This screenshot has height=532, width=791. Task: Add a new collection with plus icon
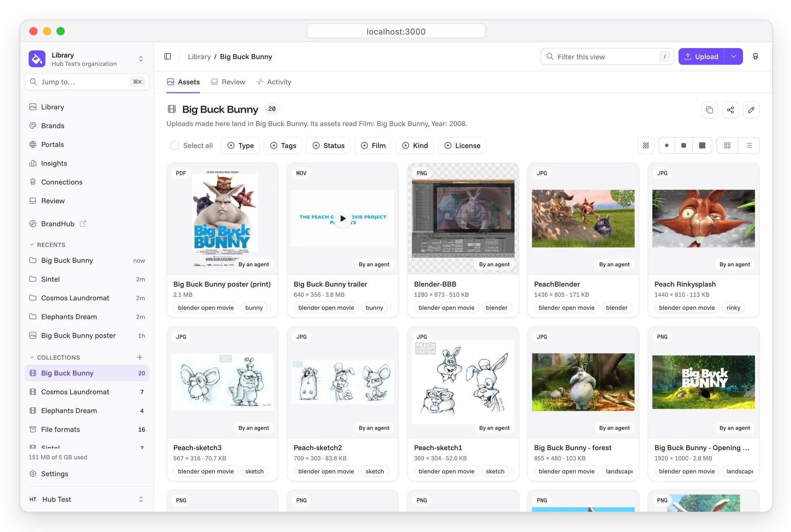click(x=140, y=357)
